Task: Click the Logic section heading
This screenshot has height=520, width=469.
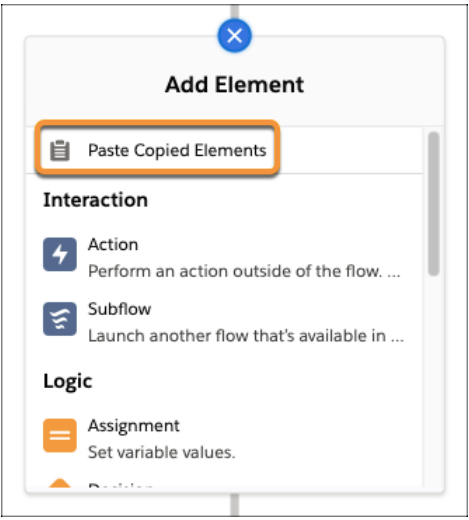Action: (68, 381)
